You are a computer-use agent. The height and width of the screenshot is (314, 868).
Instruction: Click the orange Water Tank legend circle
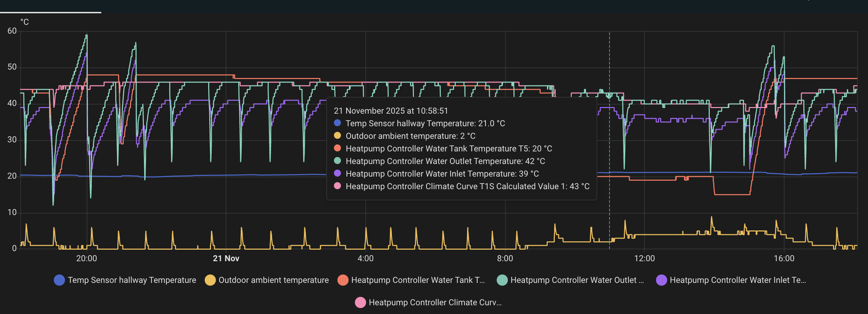pyautogui.click(x=343, y=280)
